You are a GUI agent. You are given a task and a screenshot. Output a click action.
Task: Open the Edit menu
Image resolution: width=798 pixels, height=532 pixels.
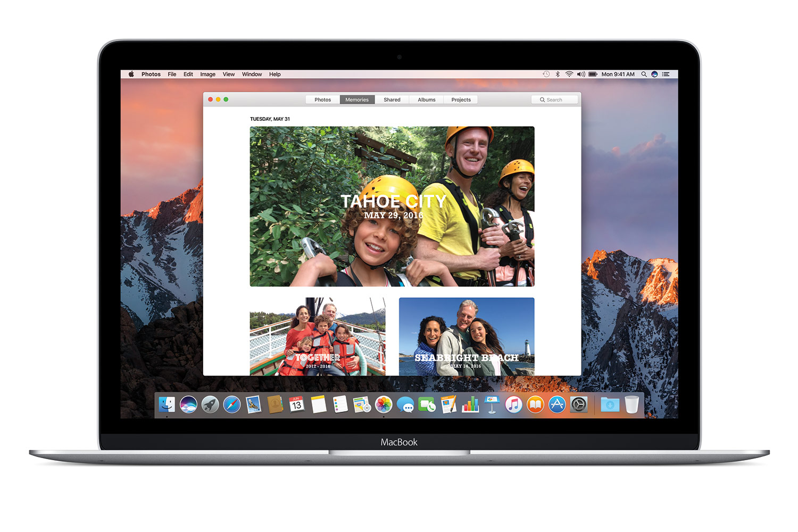188,74
